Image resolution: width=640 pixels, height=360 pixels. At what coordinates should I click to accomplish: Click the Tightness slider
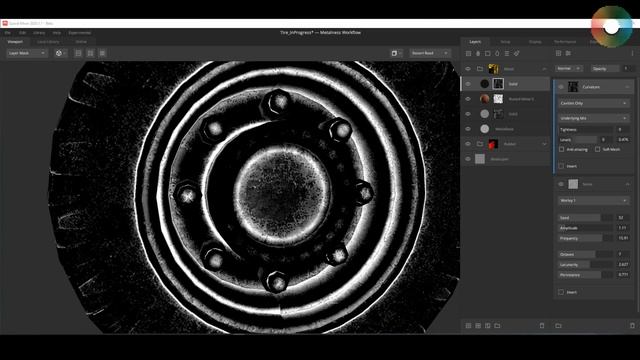(x=585, y=129)
